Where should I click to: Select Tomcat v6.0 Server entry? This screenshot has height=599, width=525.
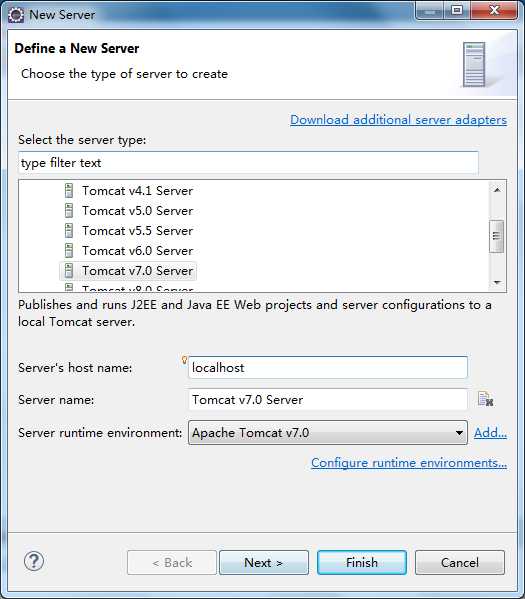(x=138, y=251)
